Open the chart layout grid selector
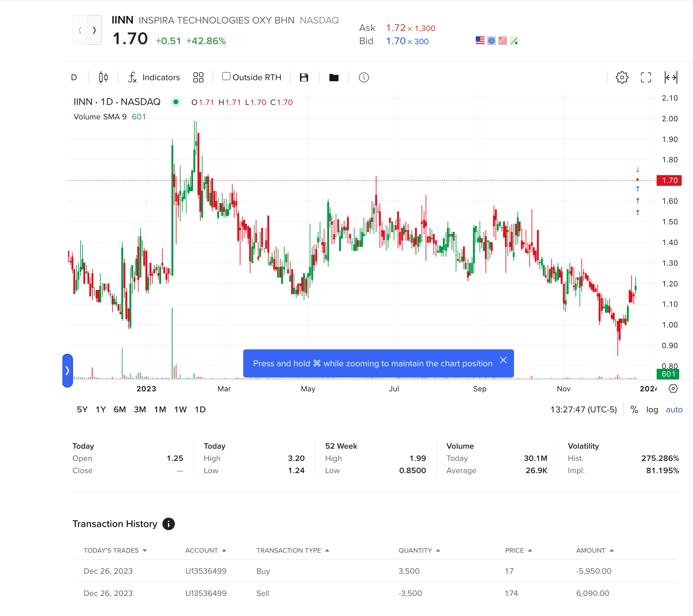The image size is (693, 616). coord(198,77)
